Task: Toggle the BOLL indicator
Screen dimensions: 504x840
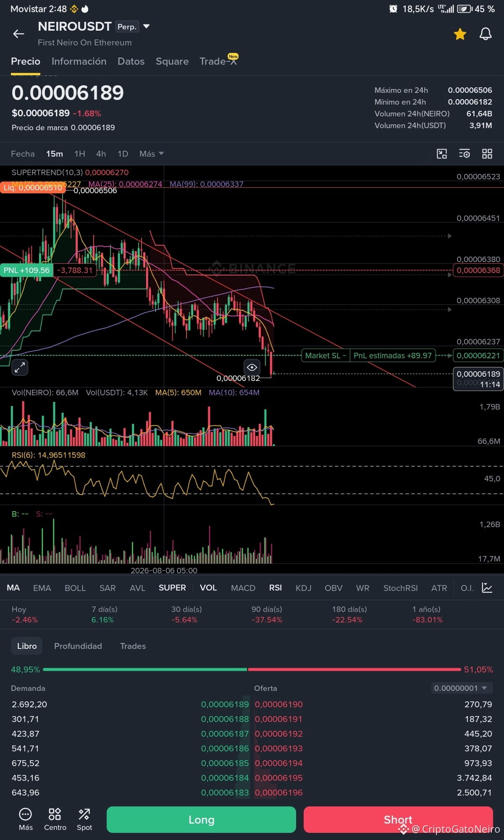Action: coord(75,588)
